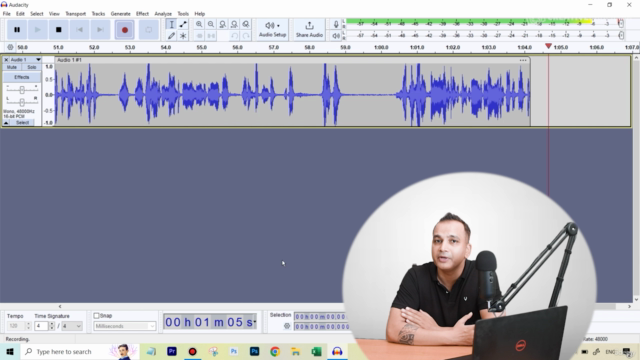Image resolution: width=640 pixels, height=360 pixels.
Task: Click the microphone record meter icon
Action: click(336, 24)
